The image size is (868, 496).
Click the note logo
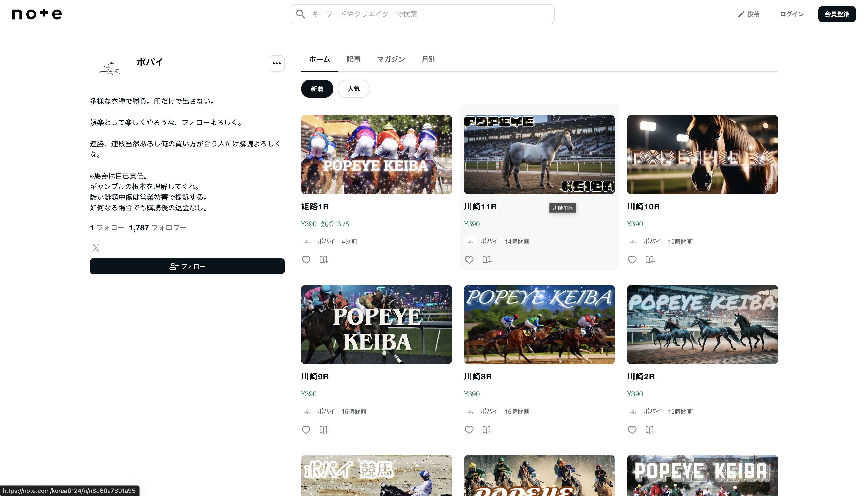point(37,14)
